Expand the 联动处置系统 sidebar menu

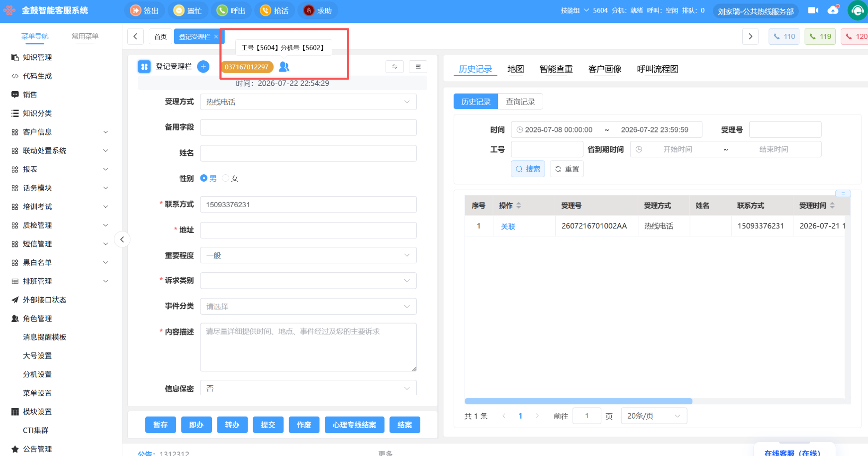[x=60, y=151]
